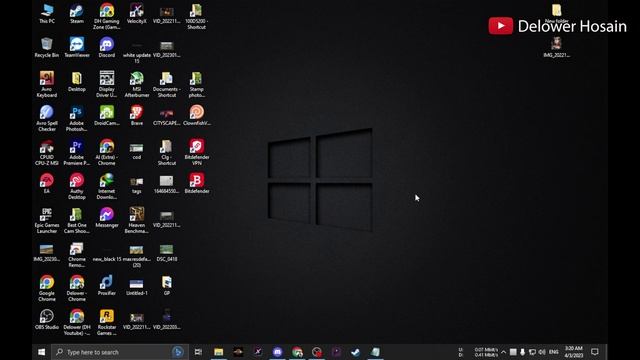Select the CPUID CPU-Z MSI icon

coord(47,152)
